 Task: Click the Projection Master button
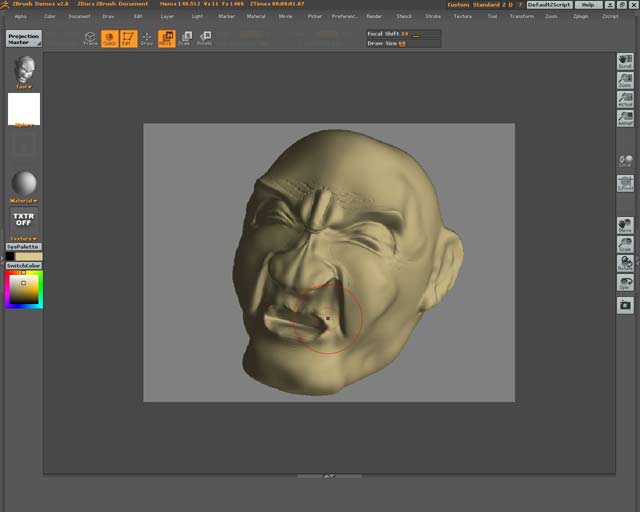[24, 39]
